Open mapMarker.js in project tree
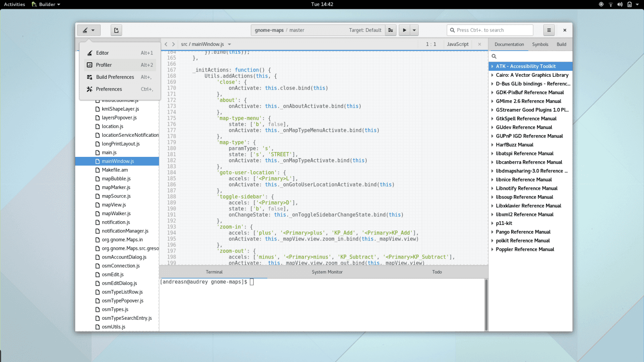Screen dimensions: 644x362 tap(116, 187)
